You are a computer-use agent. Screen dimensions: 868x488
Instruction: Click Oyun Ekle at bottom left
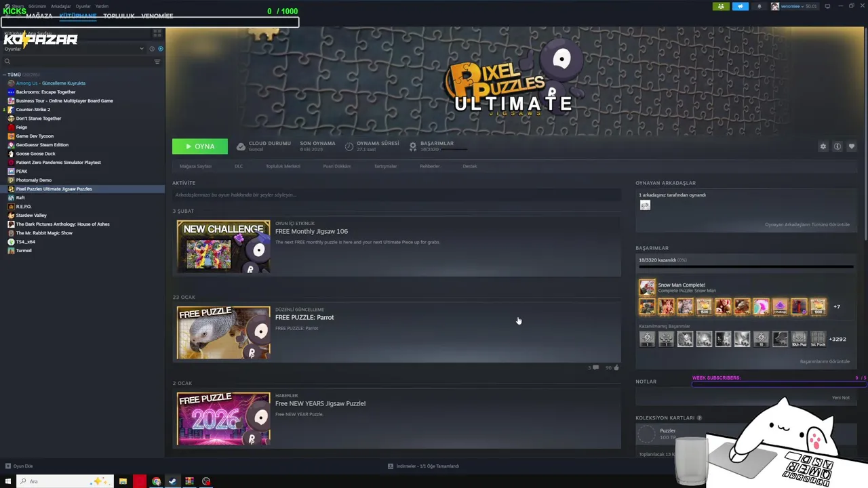tap(19, 466)
